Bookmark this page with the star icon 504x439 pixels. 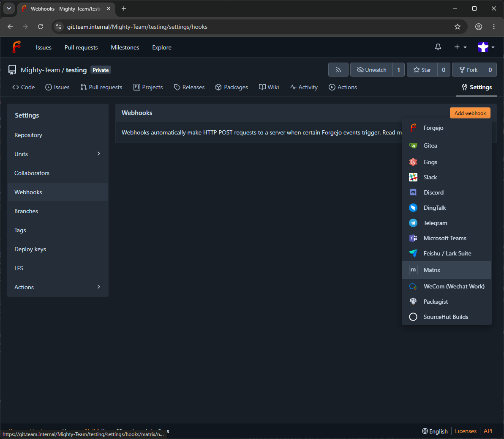pyautogui.click(x=458, y=27)
